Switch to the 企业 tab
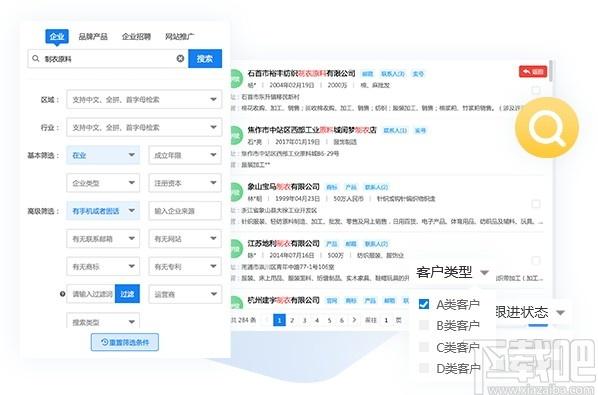 57,37
